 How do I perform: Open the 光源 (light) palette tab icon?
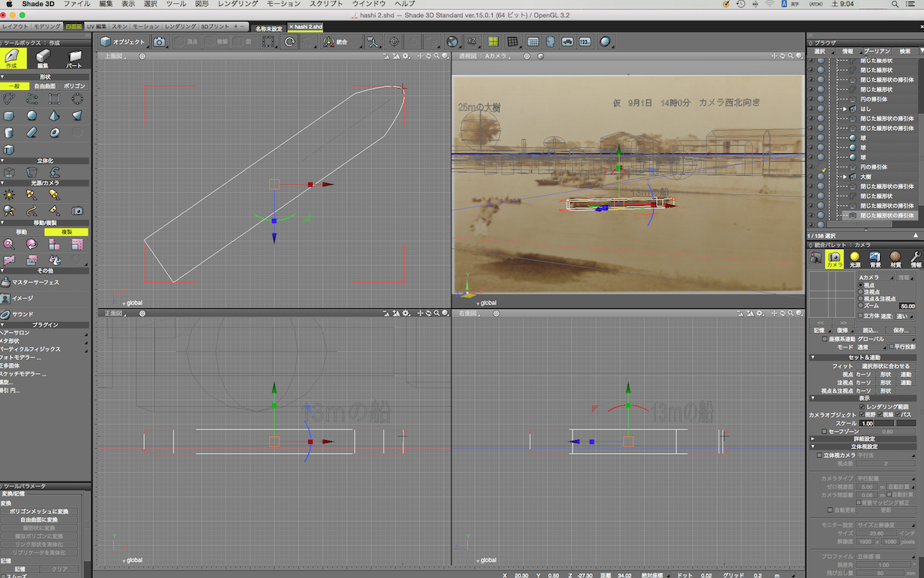click(855, 259)
